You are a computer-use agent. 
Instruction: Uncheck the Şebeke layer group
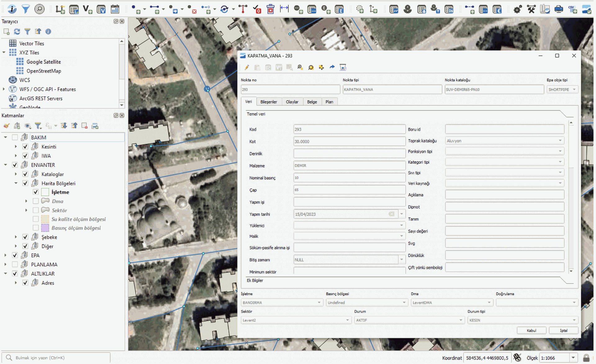point(25,237)
